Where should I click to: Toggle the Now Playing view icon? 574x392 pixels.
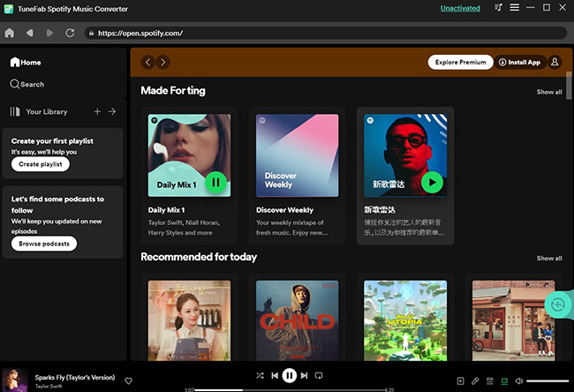pyautogui.click(x=460, y=381)
